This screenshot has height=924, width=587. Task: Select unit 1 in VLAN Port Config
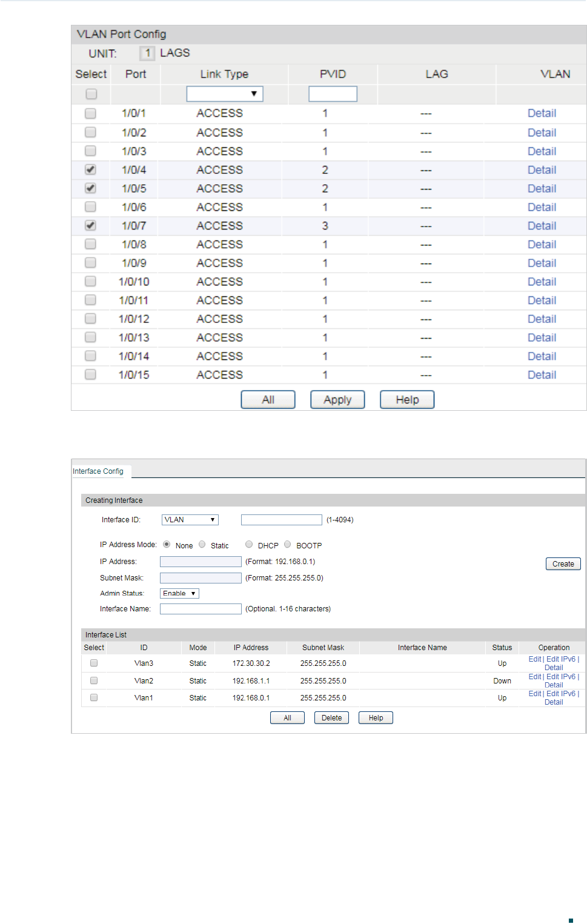pyautogui.click(x=147, y=53)
